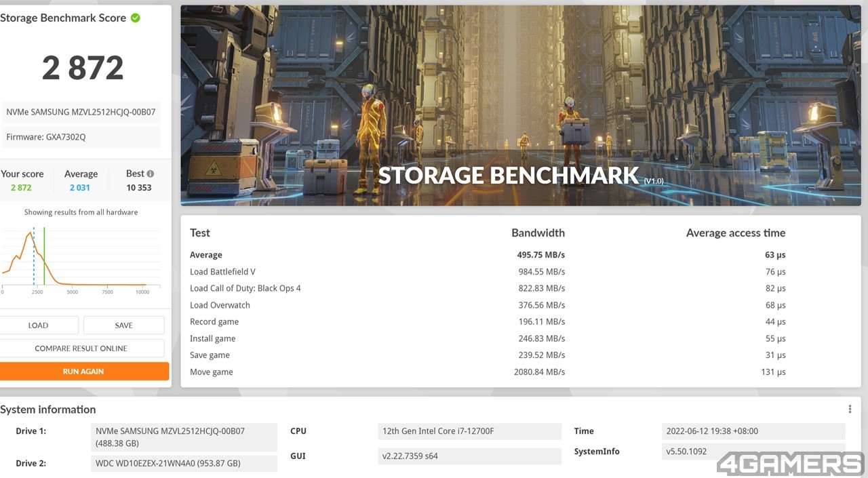
Task: Click the Drive 1 value field
Action: pos(184,437)
